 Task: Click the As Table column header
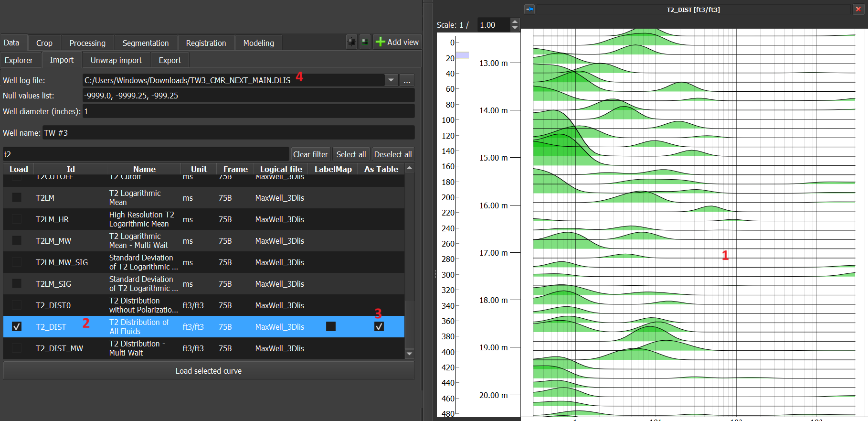pyautogui.click(x=381, y=169)
